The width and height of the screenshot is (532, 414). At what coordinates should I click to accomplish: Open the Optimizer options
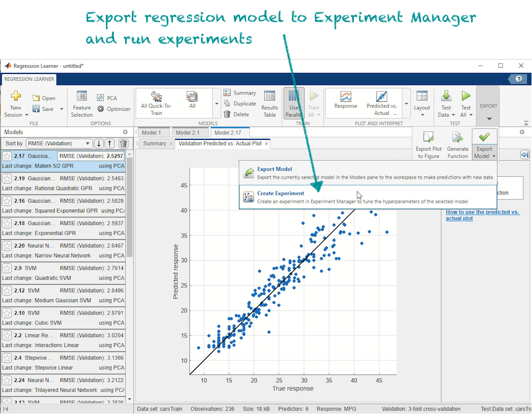click(114, 109)
